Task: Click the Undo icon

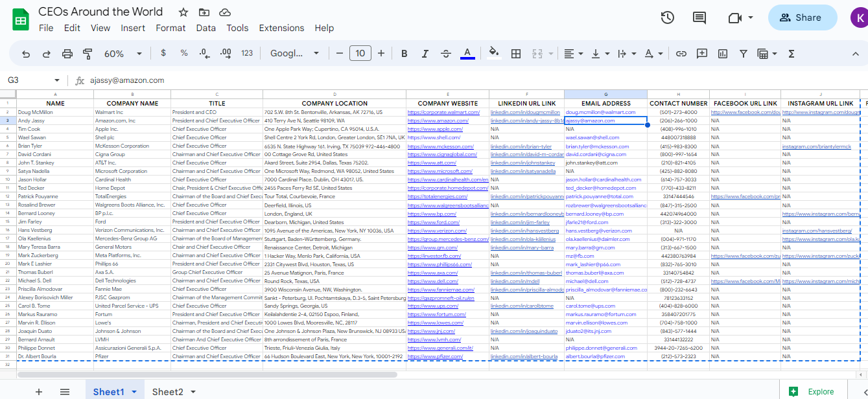Action: (x=26, y=54)
